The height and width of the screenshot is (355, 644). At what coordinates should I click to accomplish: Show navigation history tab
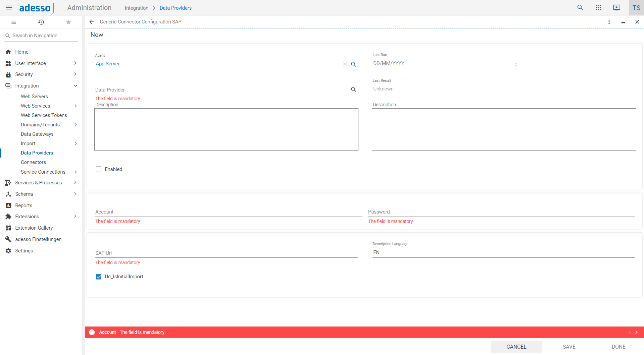click(x=41, y=22)
